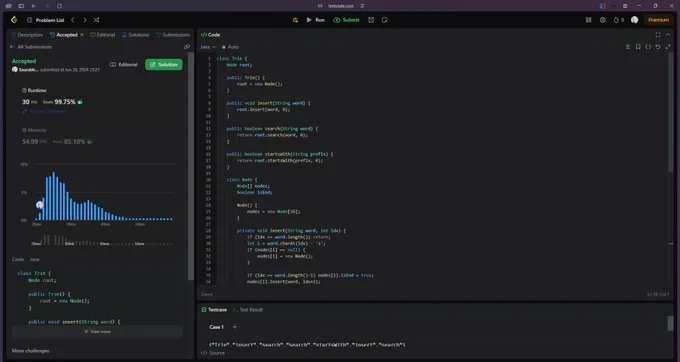This screenshot has width=680, height=362.
Task: Open the settings gear in LeetCode navbar
Action: tap(603, 20)
